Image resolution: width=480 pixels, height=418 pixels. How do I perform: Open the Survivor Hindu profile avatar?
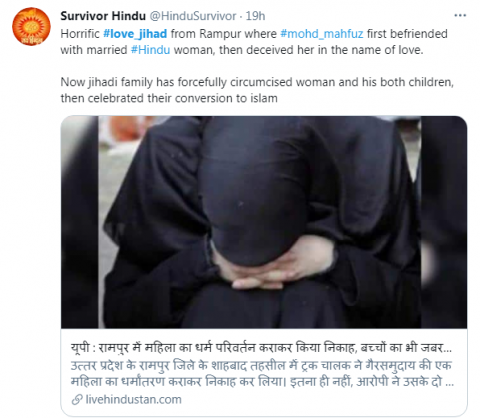pyautogui.click(x=31, y=26)
